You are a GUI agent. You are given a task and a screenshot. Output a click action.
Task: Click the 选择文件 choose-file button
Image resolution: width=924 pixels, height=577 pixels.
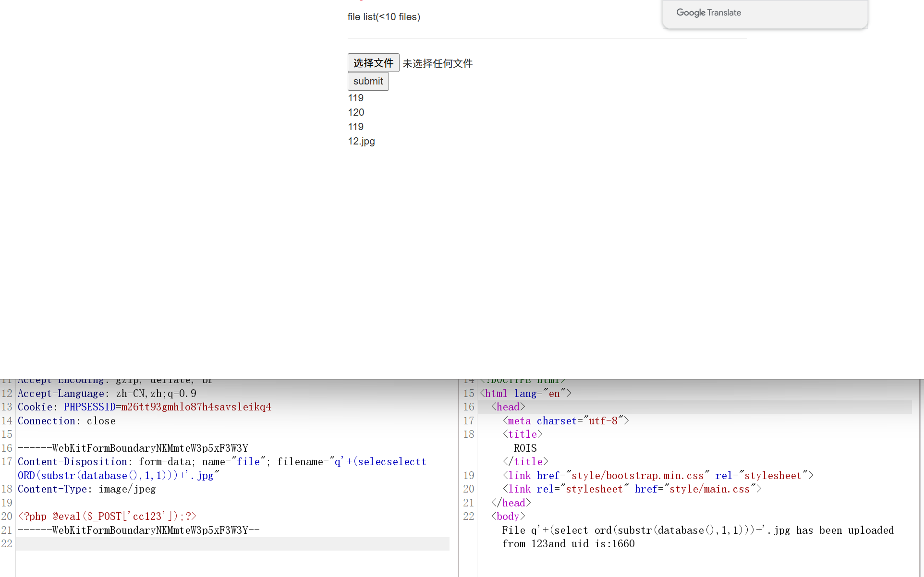373,63
